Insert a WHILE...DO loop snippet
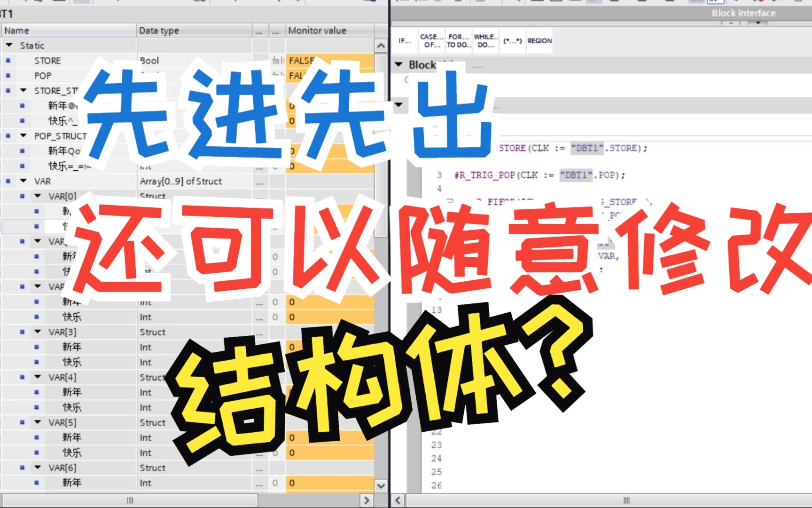Viewport: 812px width, 508px height. 485,41
